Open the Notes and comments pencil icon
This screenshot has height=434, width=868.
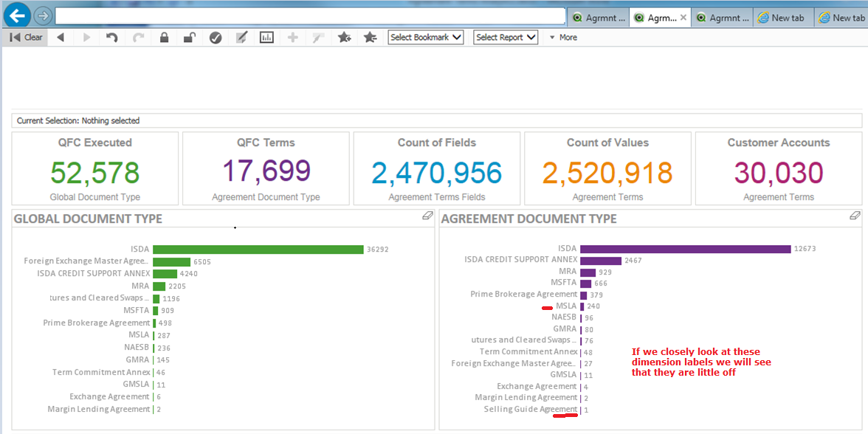(x=241, y=38)
